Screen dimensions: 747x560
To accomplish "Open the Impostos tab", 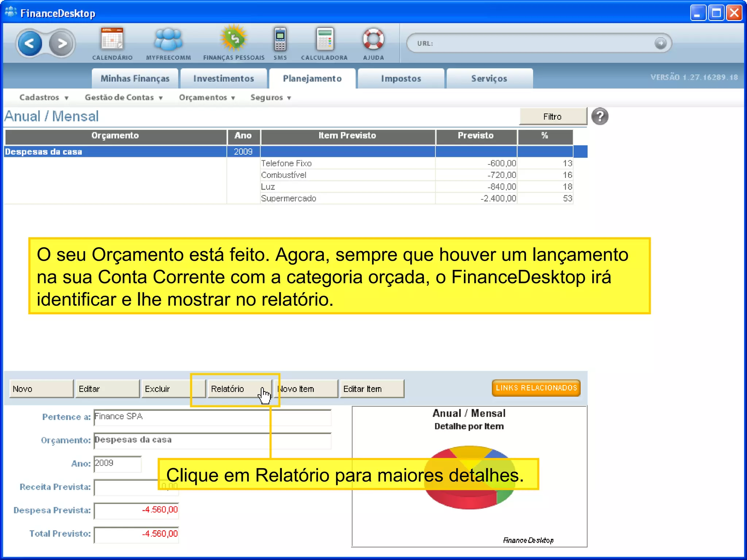I will tap(401, 78).
